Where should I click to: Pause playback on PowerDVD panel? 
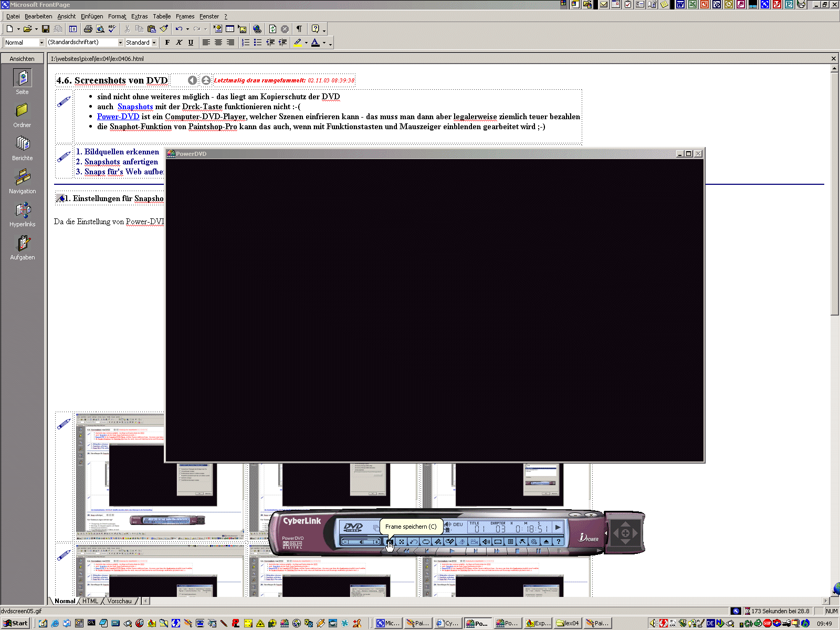(x=538, y=551)
